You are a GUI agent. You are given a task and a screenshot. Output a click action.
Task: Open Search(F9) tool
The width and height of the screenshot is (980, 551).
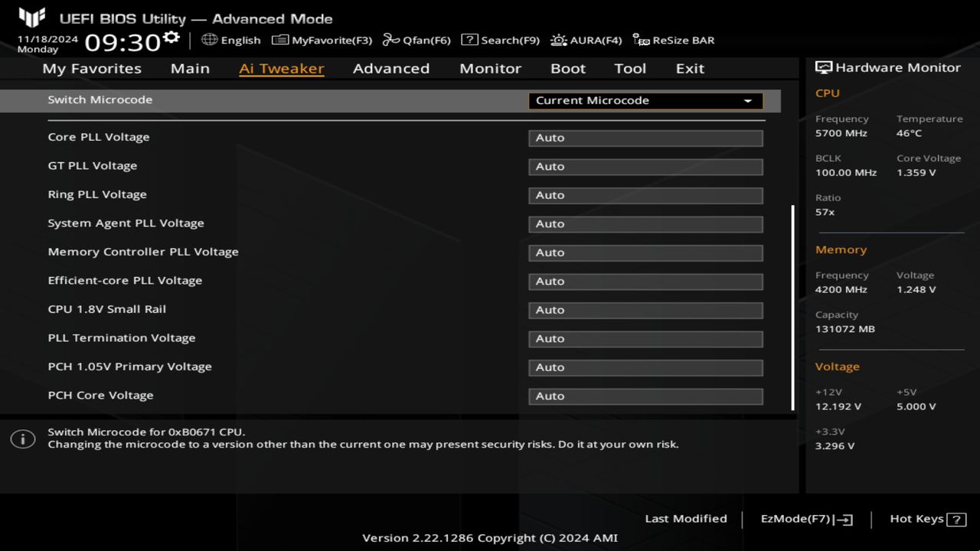[x=500, y=40]
